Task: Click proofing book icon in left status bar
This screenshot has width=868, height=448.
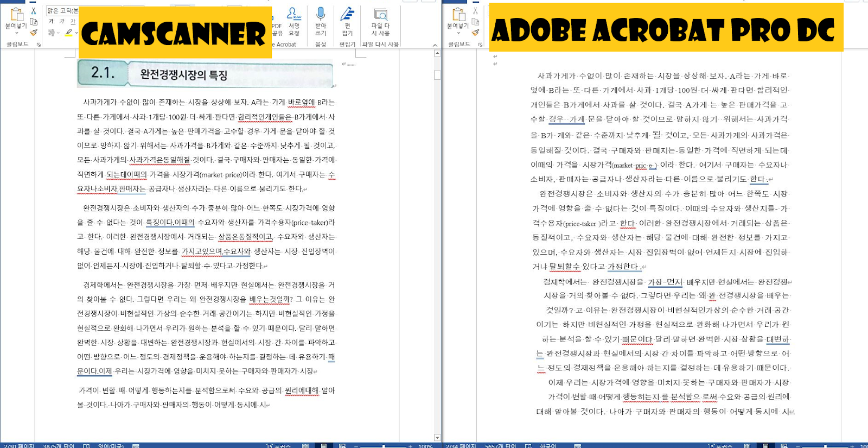Action: 86,446
